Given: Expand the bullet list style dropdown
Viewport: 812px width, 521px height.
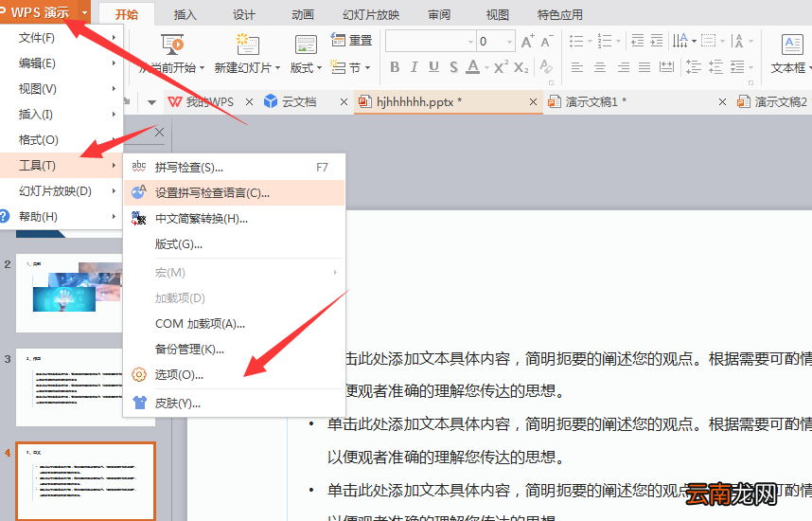Looking at the screenshot, I should [x=590, y=41].
